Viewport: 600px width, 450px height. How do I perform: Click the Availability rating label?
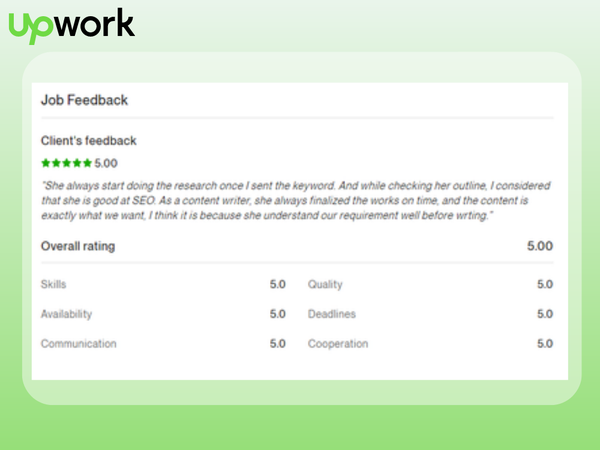click(x=66, y=314)
